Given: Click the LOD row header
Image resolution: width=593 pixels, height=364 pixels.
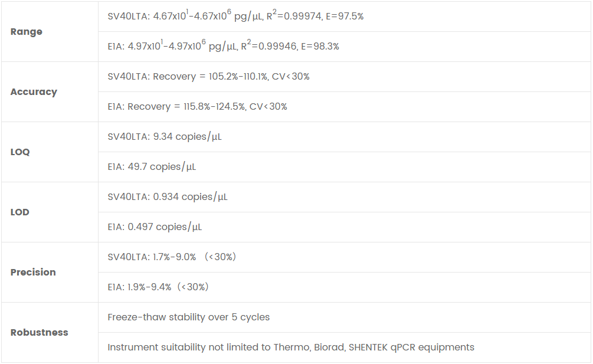Looking at the screenshot, I should (x=20, y=212).
